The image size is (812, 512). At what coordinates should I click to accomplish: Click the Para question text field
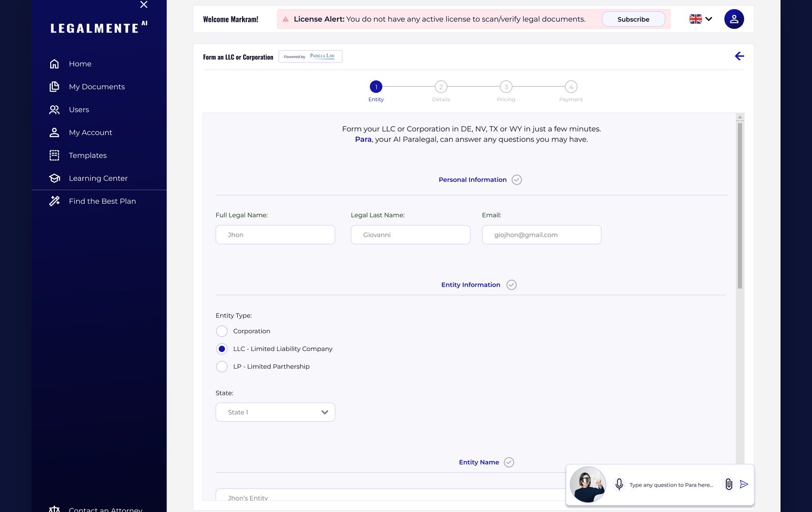(x=671, y=485)
